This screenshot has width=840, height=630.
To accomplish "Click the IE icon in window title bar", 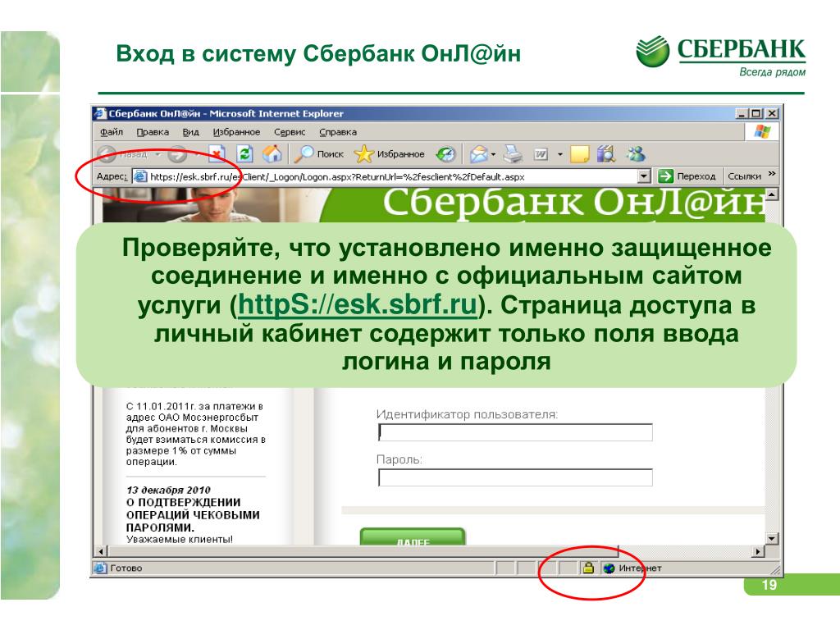I will [99, 113].
